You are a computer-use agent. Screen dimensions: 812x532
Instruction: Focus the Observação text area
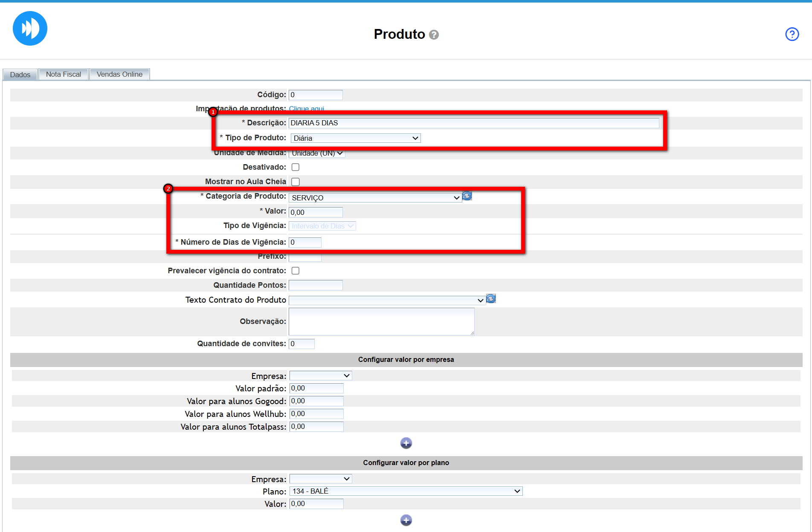click(x=381, y=321)
